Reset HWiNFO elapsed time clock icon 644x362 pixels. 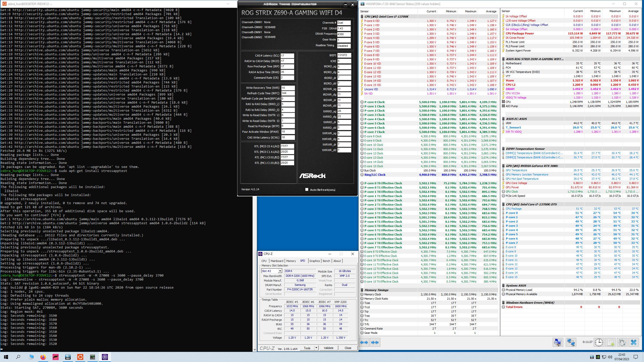599,342
